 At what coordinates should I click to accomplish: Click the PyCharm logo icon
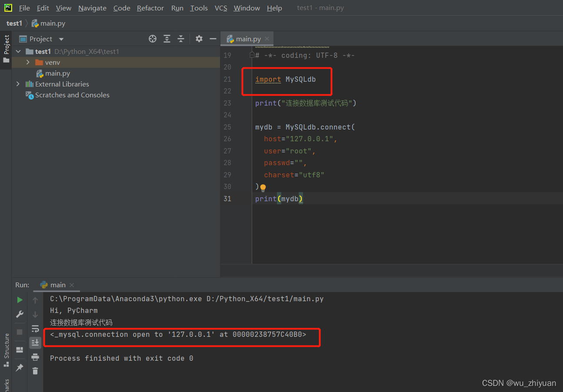click(8, 7)
